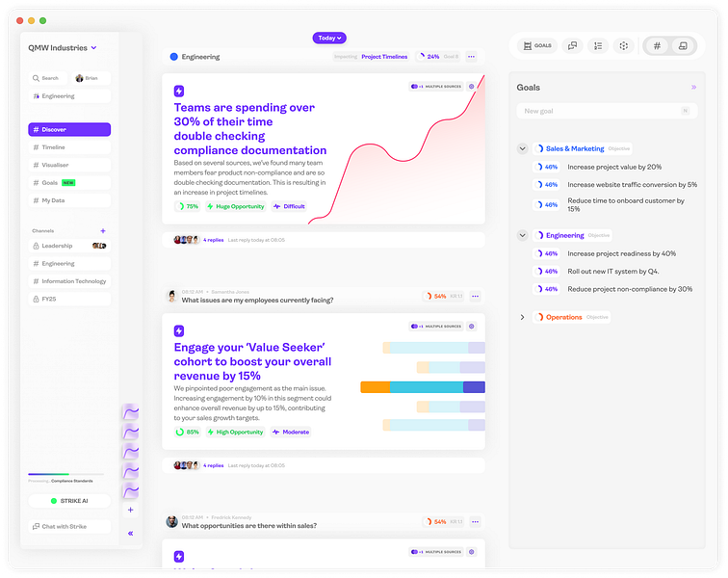Click the Difficult tag
The height and width of the screenshot is (578, 728).
click(289, 206)
